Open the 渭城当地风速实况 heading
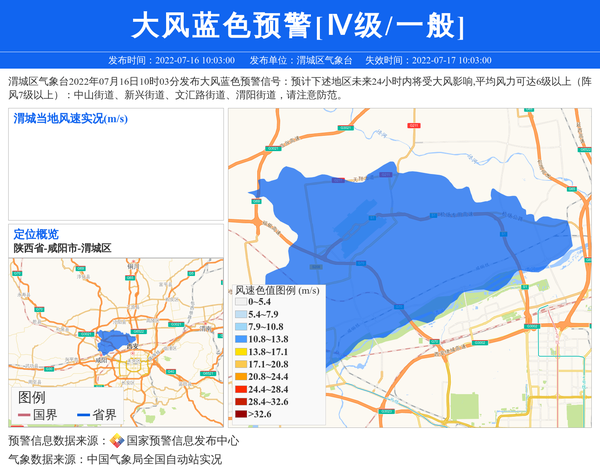The image size is (600, 471). tap(70, 119)
